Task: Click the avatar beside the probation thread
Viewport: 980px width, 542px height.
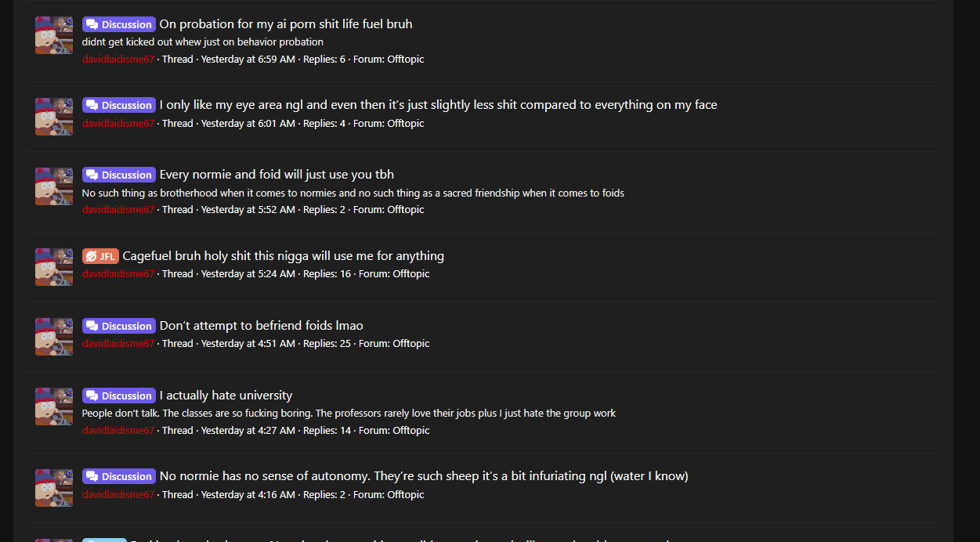Action: tap(54, 35)
